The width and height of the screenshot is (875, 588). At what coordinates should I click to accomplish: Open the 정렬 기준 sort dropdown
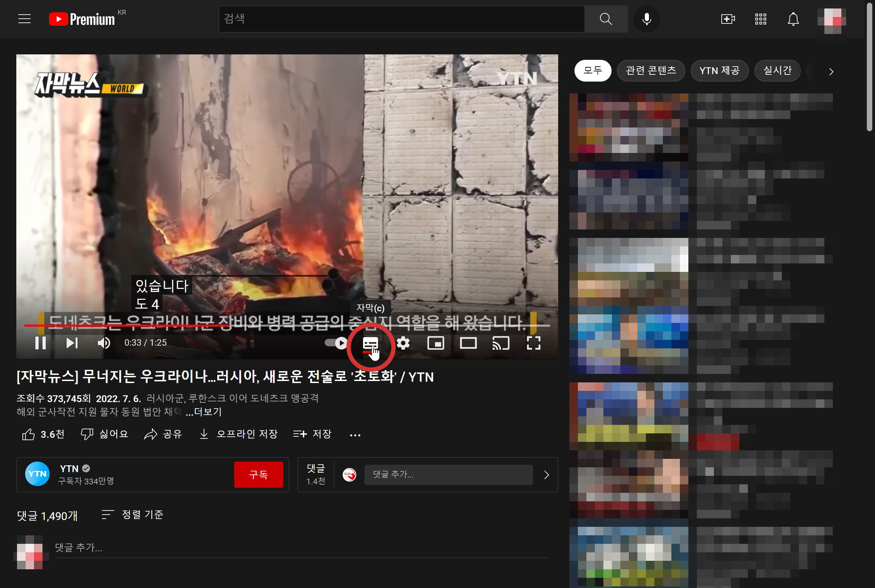(x=133, y=515)
